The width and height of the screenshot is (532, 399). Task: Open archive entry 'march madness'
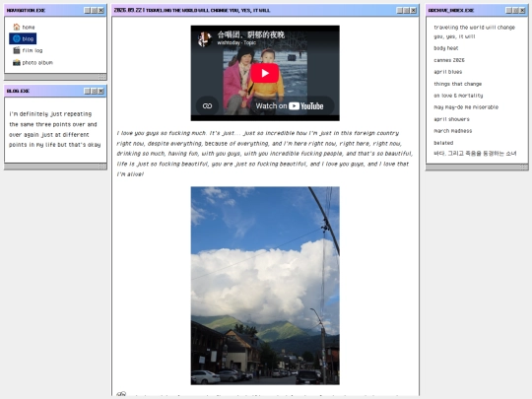pyautogui.click(x=452, y=131)
